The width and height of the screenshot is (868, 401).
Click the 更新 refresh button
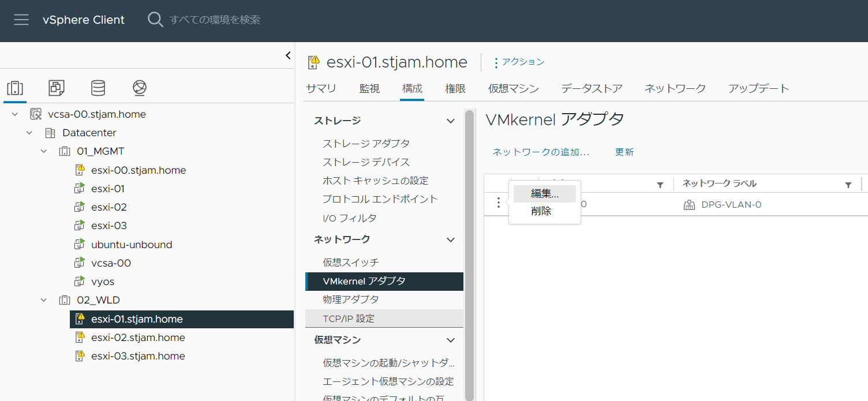click(x=624, y=152)
